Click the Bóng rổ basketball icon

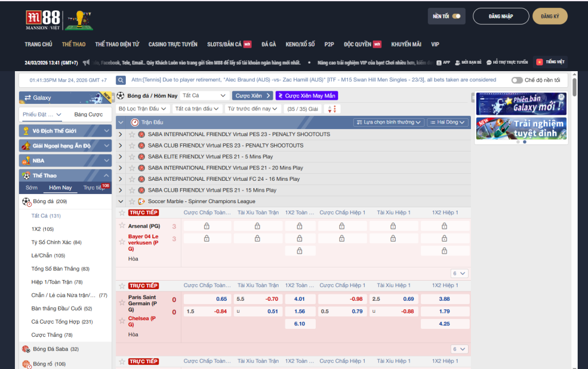coord(26,364)
